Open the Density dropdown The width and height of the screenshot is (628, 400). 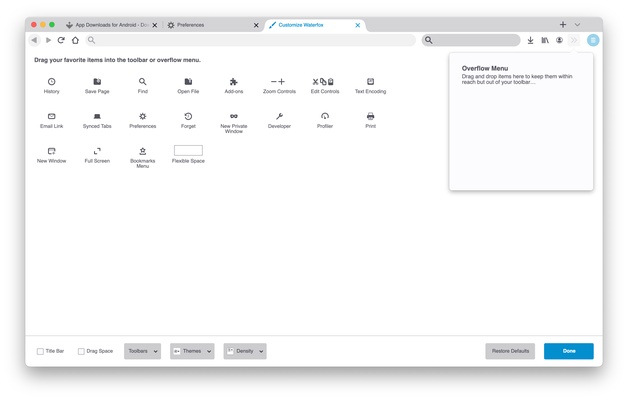(245, 351)
